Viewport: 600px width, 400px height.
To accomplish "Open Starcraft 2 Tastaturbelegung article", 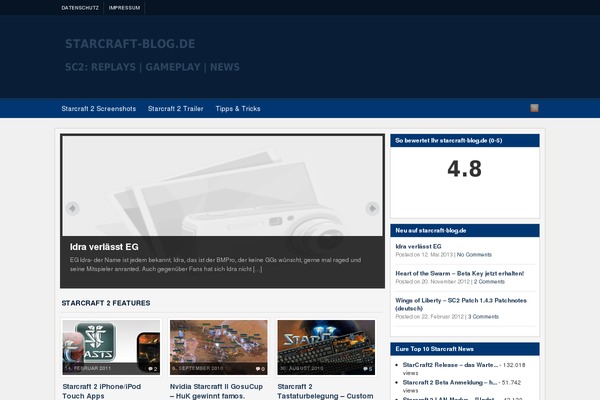I will tap(325, 391).
